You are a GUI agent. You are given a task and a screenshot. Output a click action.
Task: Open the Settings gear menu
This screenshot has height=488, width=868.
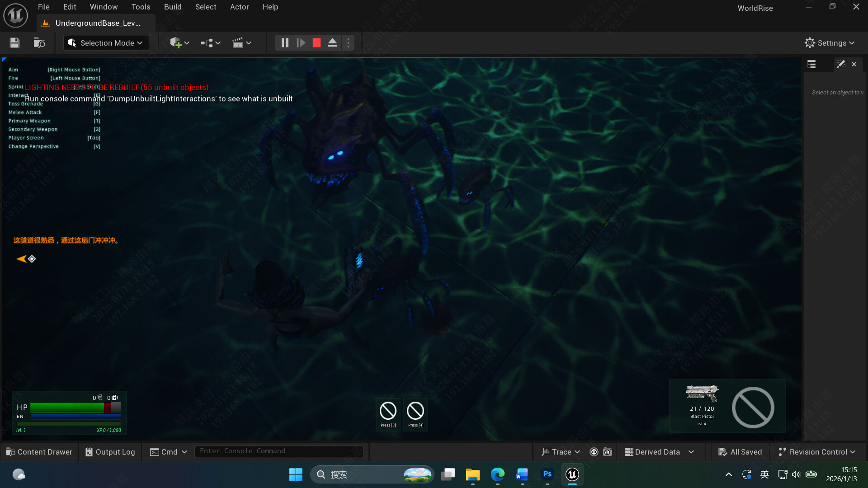coord(829,42)
